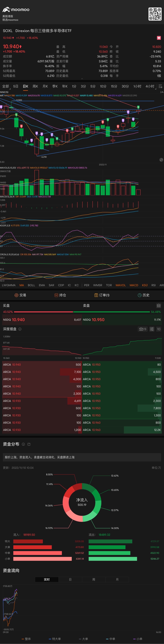Enable the TOR sub-indicator
Image resolution: width=164 pixels, height=644 pixels.
[109, 285]
